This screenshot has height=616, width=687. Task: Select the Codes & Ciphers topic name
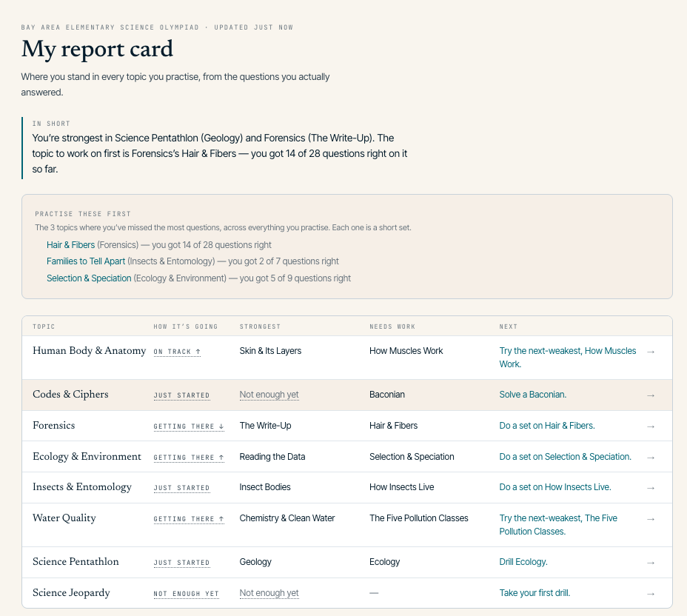point(70,394)
